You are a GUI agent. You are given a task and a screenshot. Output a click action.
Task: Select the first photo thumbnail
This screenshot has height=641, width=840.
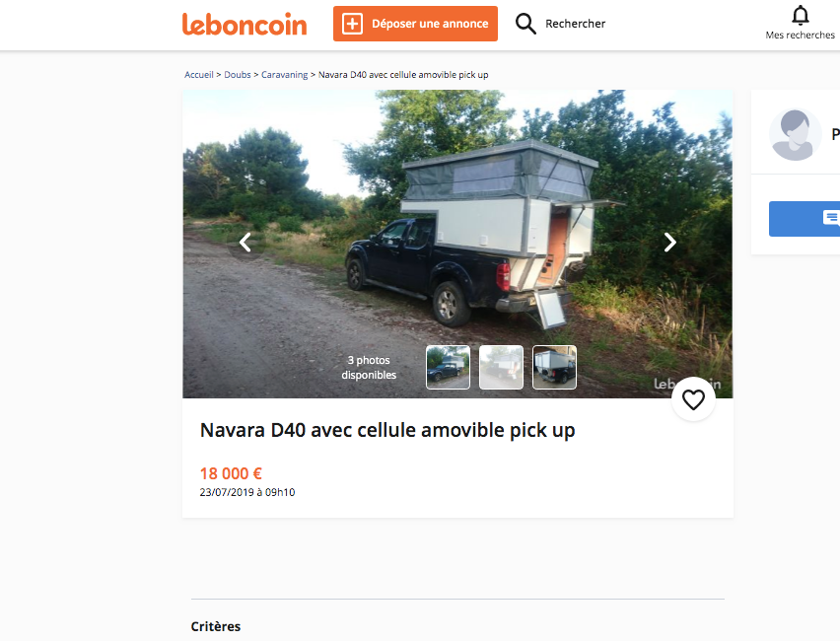pyautogui.click(x=448, y=367)
